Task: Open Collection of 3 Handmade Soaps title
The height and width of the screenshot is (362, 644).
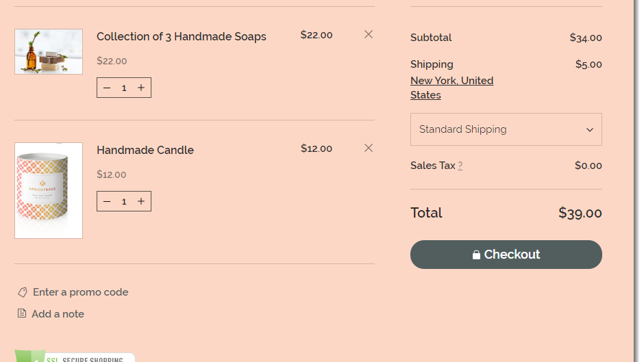Action: click(182, 36)
